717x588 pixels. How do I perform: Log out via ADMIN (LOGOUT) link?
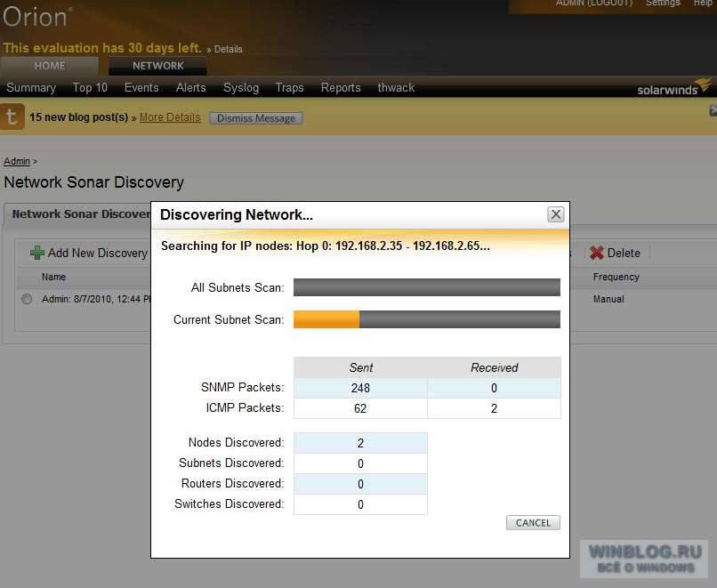[x=594, y=4]
